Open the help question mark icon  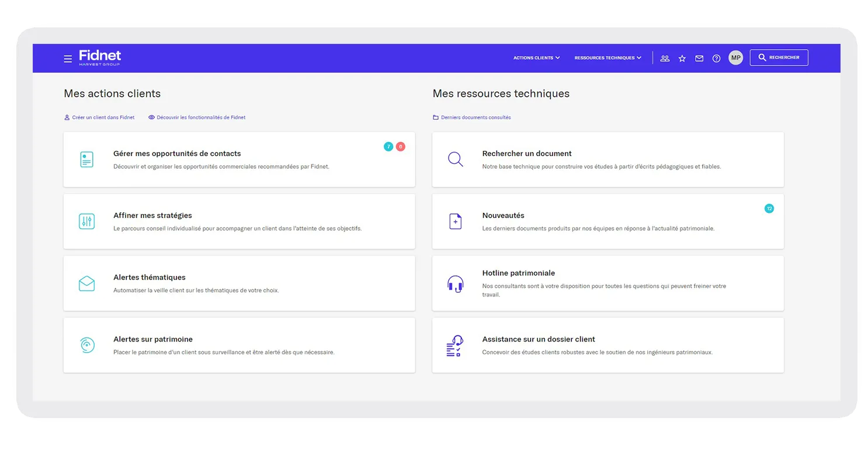click(x=716, y=58)
